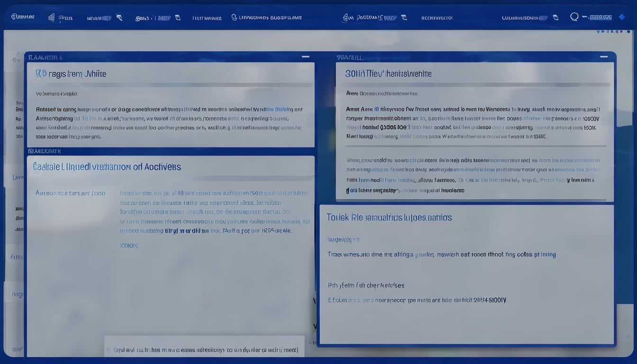637x364 pixels.
Task: Click the person icon in the center top bar
Action: (346, 18)
